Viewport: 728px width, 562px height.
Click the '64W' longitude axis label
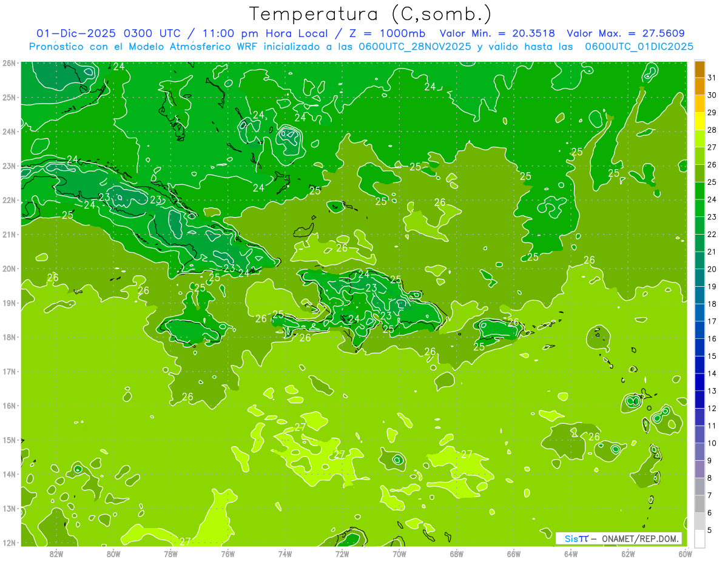[x=570, y=554]
